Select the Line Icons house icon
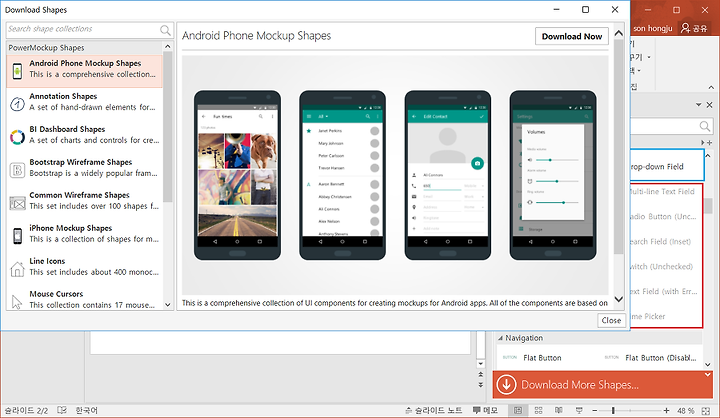The image size is (720, 418). [x=17, y=269]
